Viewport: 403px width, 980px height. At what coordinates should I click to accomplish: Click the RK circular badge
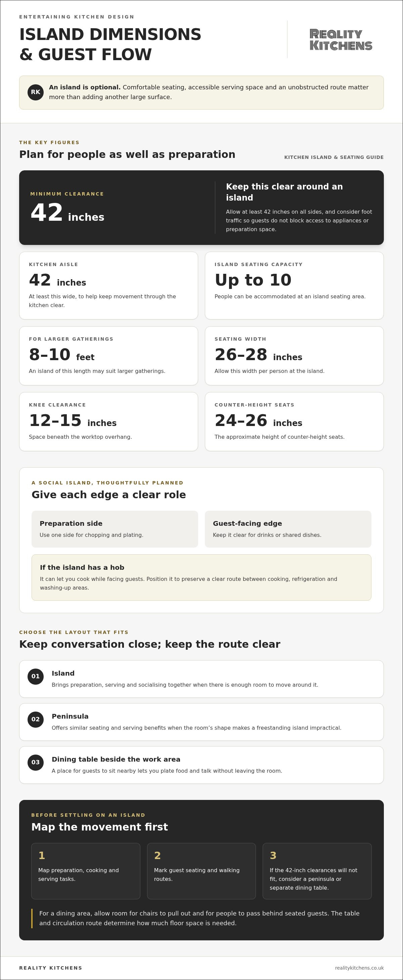(x=35, y=92)
